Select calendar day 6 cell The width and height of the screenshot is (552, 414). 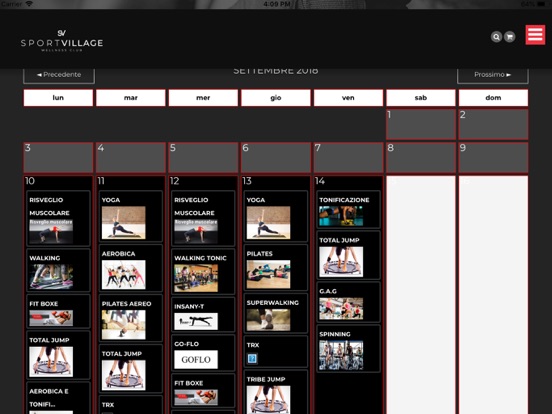click(x=276, y=157)
